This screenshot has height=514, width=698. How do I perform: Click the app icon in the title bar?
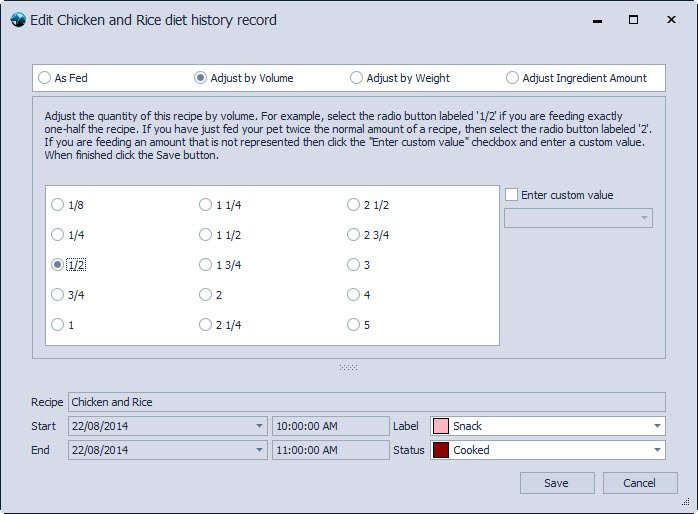tap(17, 20)
